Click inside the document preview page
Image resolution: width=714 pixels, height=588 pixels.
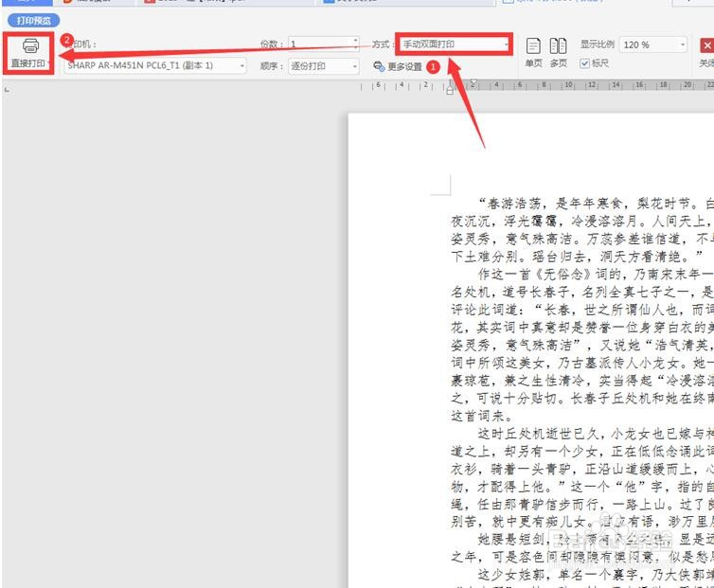pyautogui.click(x=531, y=350)
